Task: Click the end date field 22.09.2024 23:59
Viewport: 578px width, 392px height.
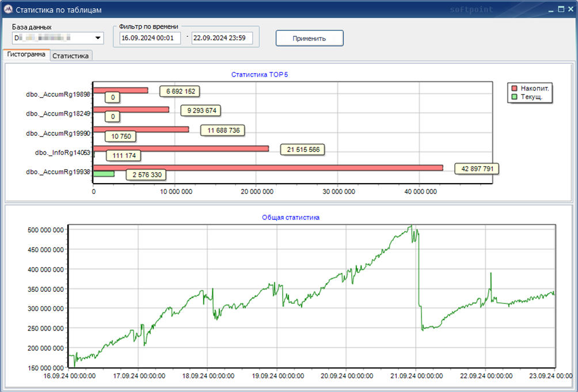Action: click(x=222, y=38)
